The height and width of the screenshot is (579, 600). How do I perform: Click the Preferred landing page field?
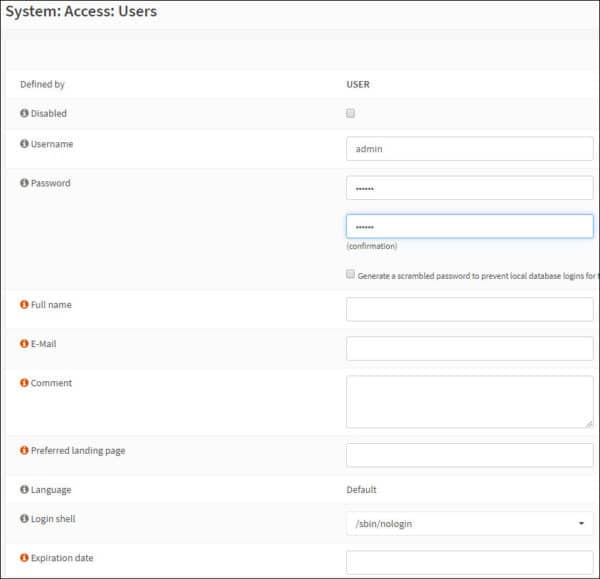[470, 455]
